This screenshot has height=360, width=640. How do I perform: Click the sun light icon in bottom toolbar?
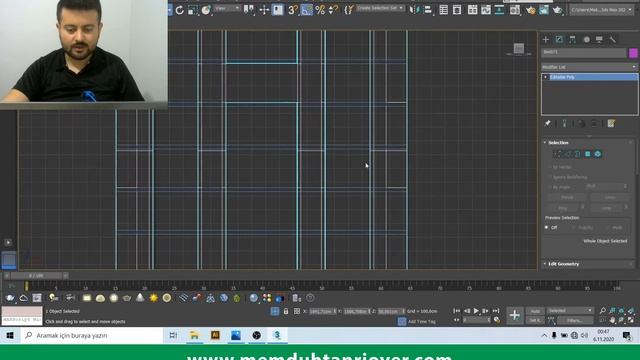pos(153,298)
